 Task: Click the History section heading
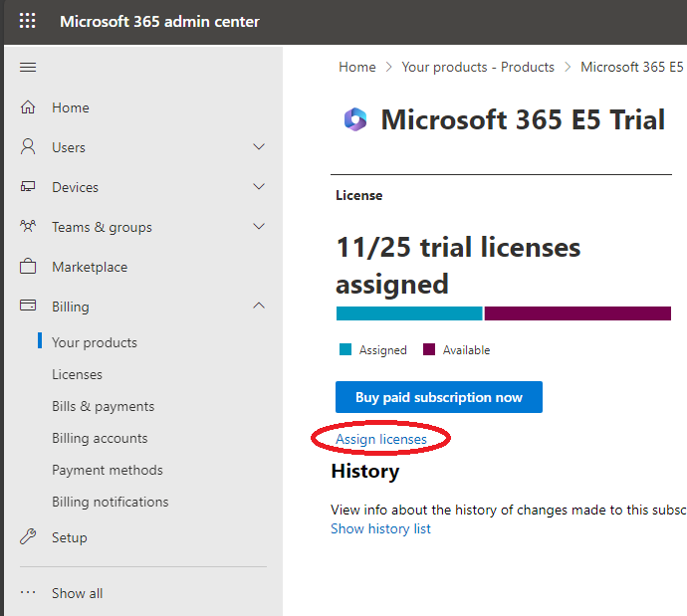365,471
